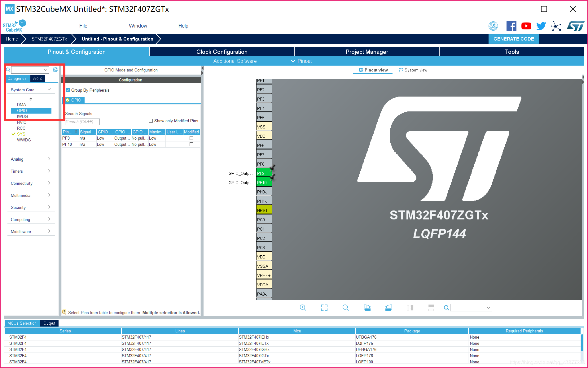Switch to the A->Z sorting tab
Viewport: 588px width, 368px height.
pos(38,79)
